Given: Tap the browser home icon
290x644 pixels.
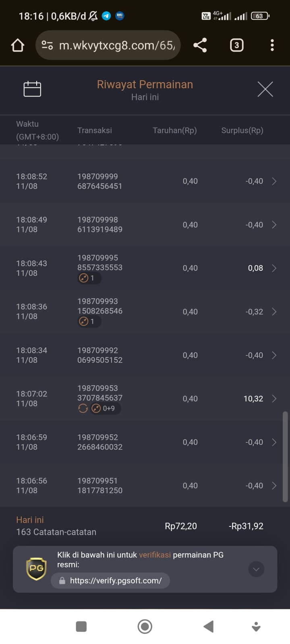Looking at the screenshot, I should pos(17,45).
